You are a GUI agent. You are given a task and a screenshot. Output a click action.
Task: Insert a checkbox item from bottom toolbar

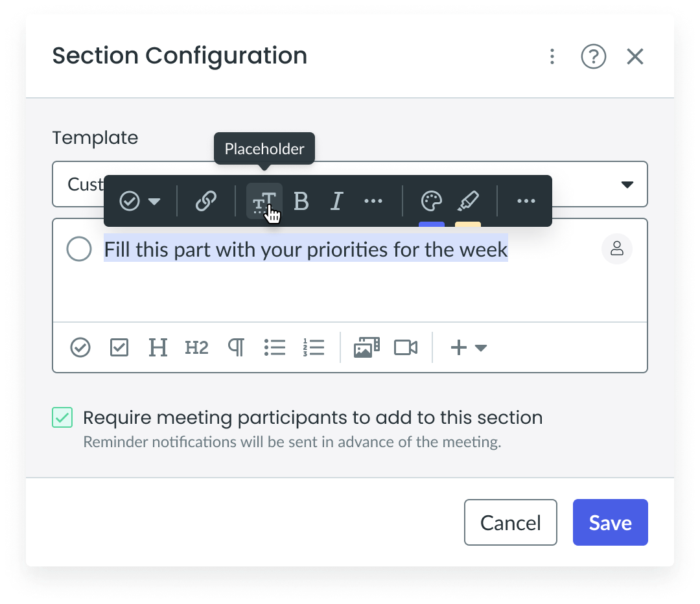pos(119,347)
